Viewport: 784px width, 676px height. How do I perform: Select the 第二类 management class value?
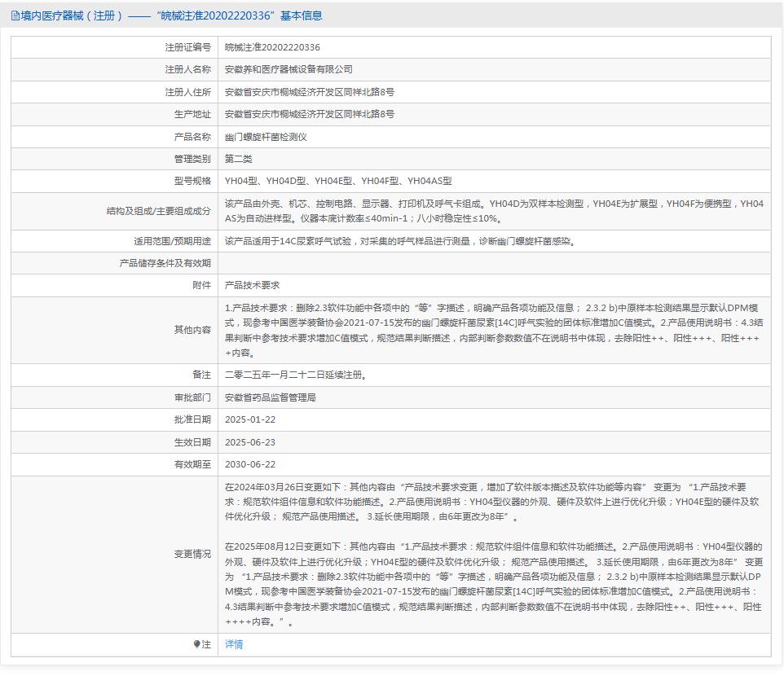point(239,159)
